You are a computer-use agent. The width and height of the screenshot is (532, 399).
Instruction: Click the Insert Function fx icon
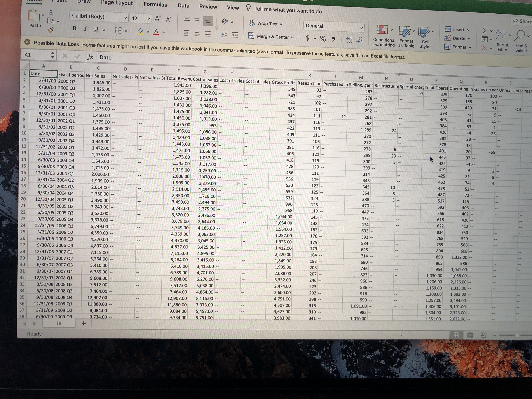[x=90, y=57]
